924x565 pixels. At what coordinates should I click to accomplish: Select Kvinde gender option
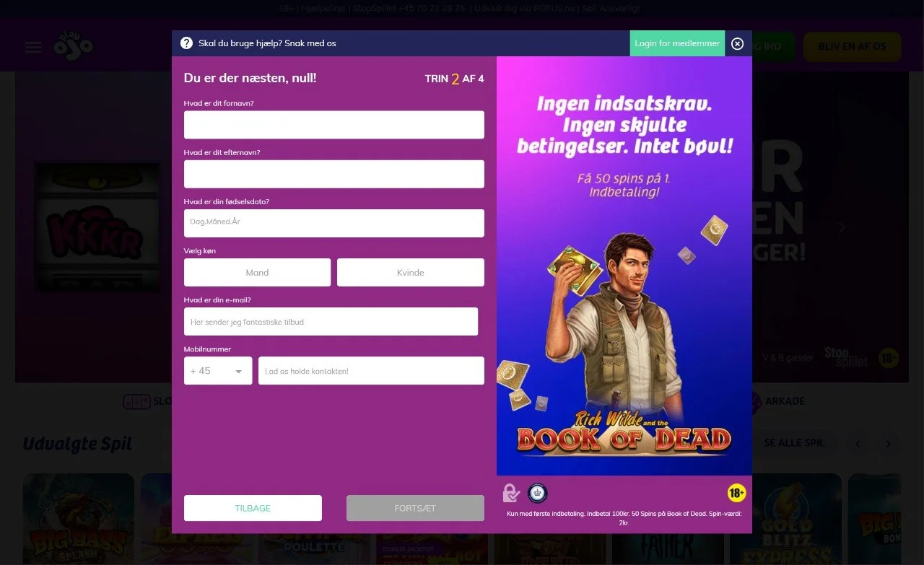411,273
